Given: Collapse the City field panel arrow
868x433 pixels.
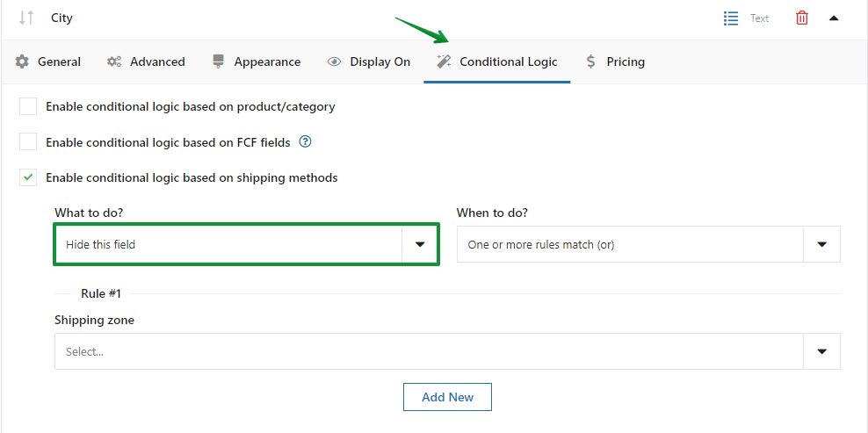Looking at the screenshot, I should pos(834,18).
